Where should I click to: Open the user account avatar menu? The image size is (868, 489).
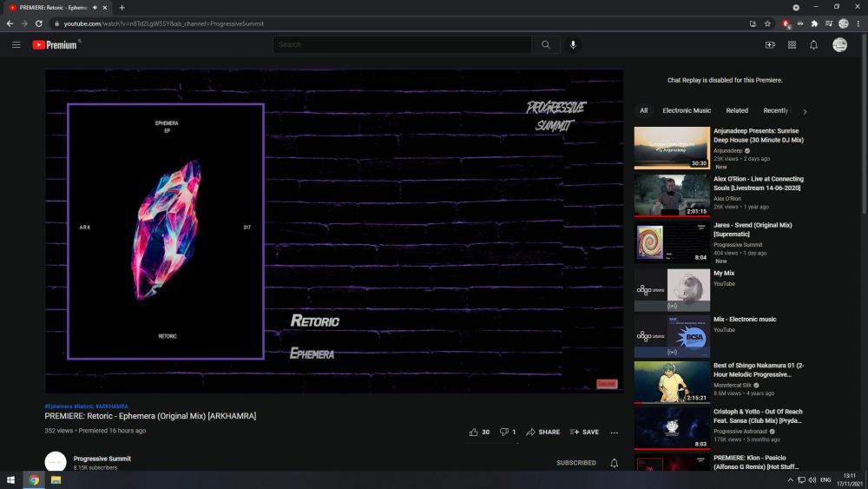(839, 45)
